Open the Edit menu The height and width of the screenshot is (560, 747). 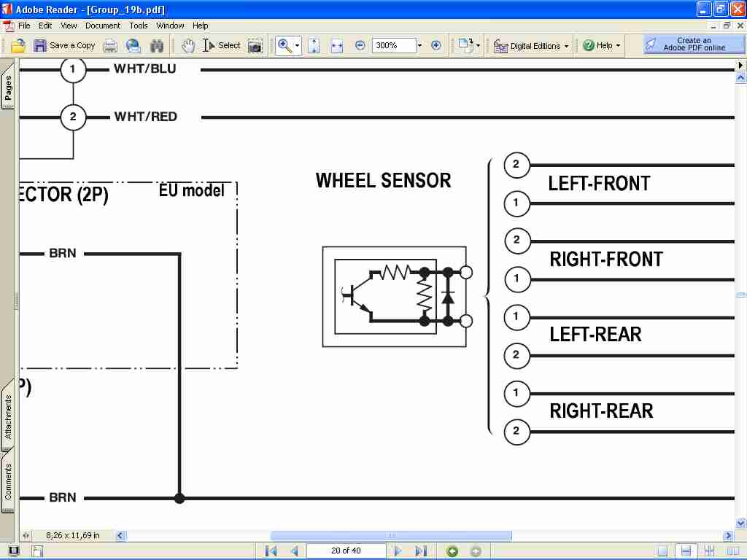(45, 26)
